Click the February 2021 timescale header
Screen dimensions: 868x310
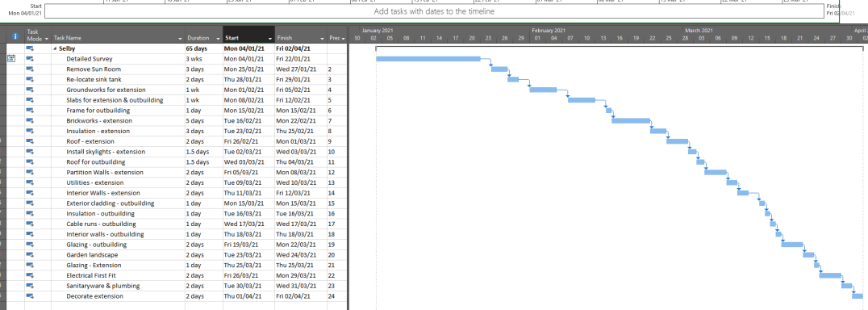click(549, 31)
